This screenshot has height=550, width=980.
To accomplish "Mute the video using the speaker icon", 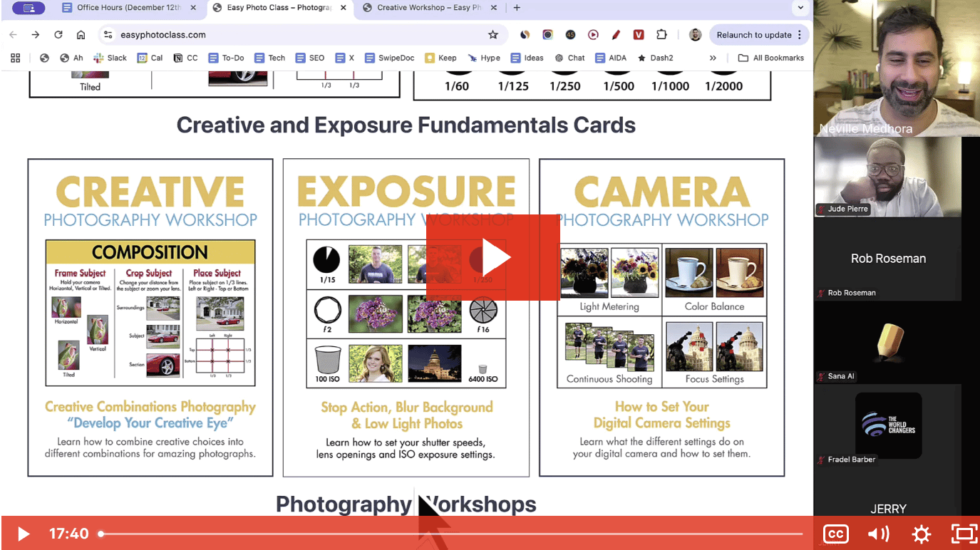I will point(878,534).
